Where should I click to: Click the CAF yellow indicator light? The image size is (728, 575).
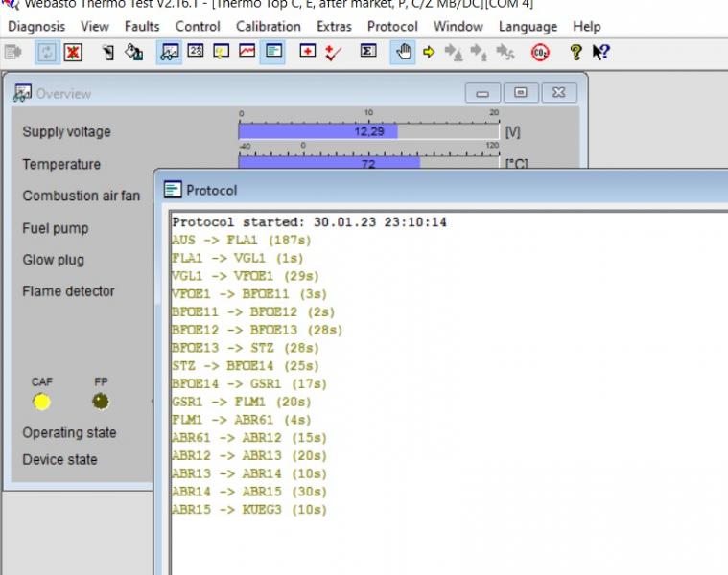coord(42,402)
